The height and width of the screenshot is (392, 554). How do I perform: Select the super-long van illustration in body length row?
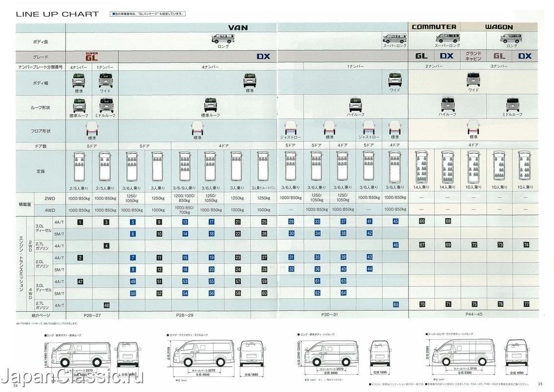[x=395, y=38]
